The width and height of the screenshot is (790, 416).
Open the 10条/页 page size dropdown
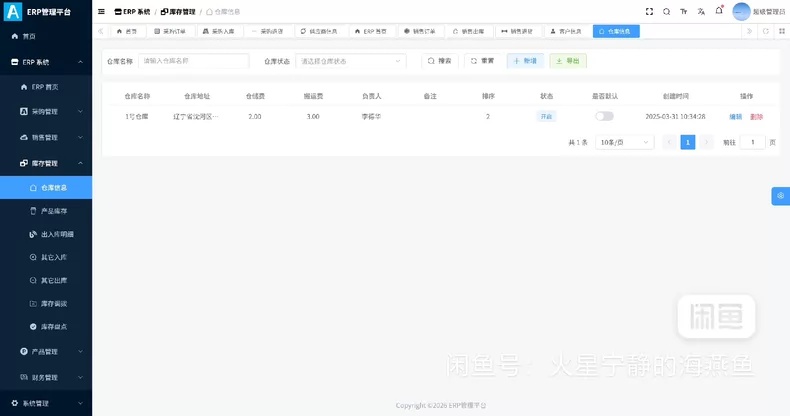point(624,143)
